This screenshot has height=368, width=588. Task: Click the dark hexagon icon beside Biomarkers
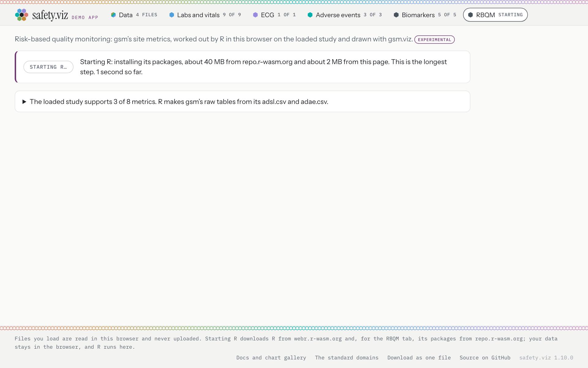[396, 15]
